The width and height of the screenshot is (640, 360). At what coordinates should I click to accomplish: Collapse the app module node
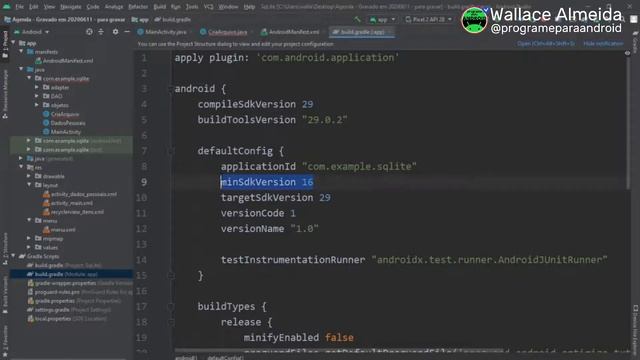pos(13,43)
